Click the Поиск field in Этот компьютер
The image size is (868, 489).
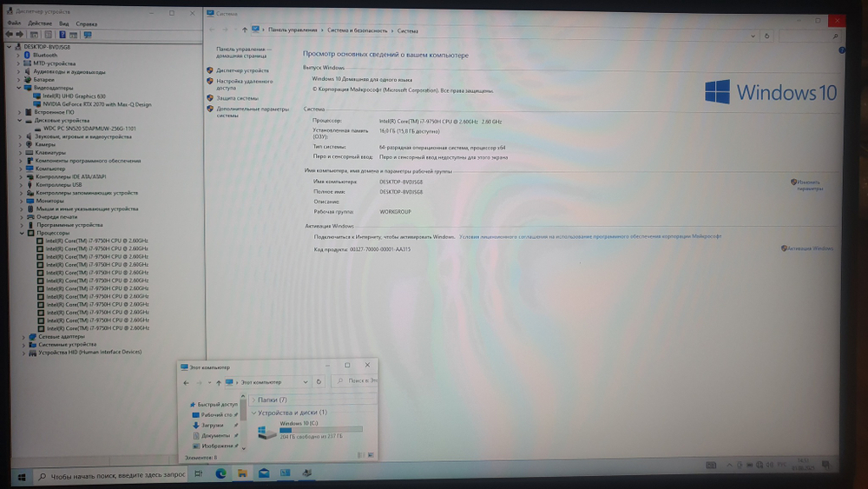(354, 380)
